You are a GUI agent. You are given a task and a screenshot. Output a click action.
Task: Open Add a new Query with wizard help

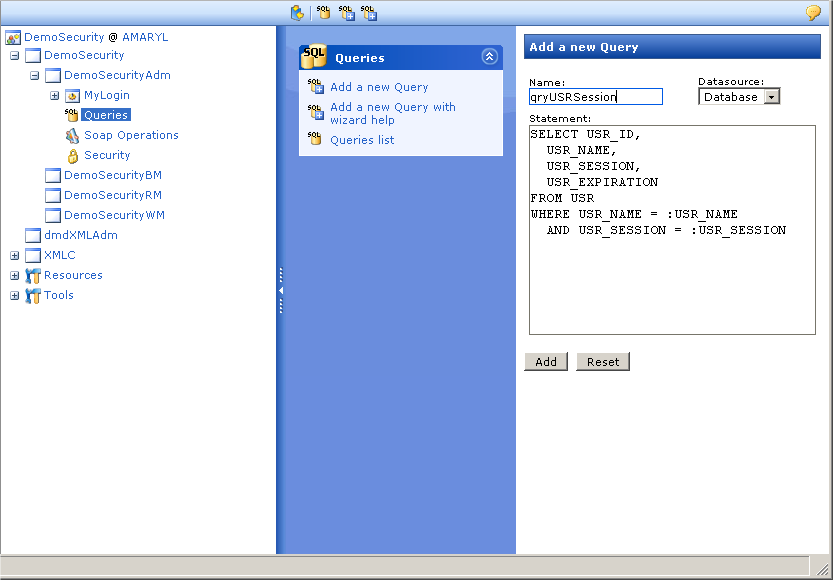[392, 113]
